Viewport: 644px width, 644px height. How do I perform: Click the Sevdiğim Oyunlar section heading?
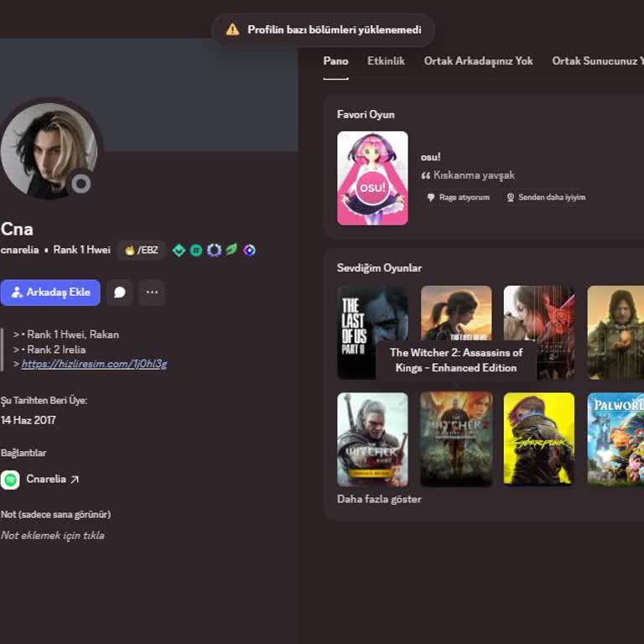pos(379,267)
